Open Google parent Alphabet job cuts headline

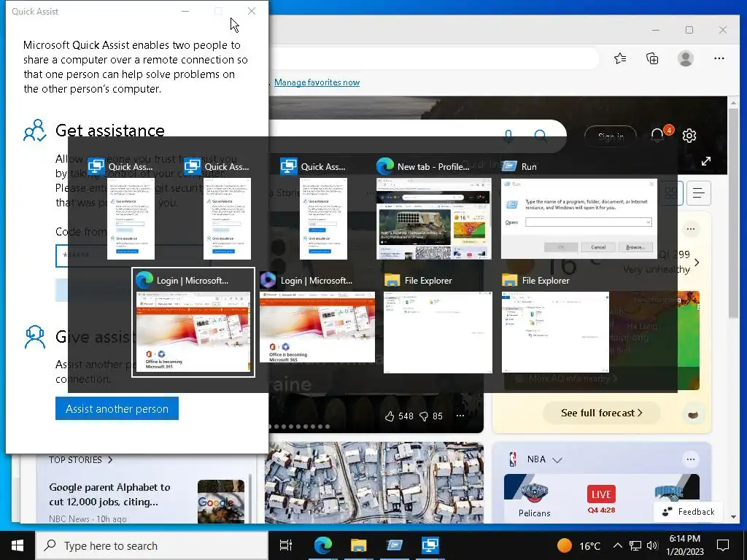point(109,494)
